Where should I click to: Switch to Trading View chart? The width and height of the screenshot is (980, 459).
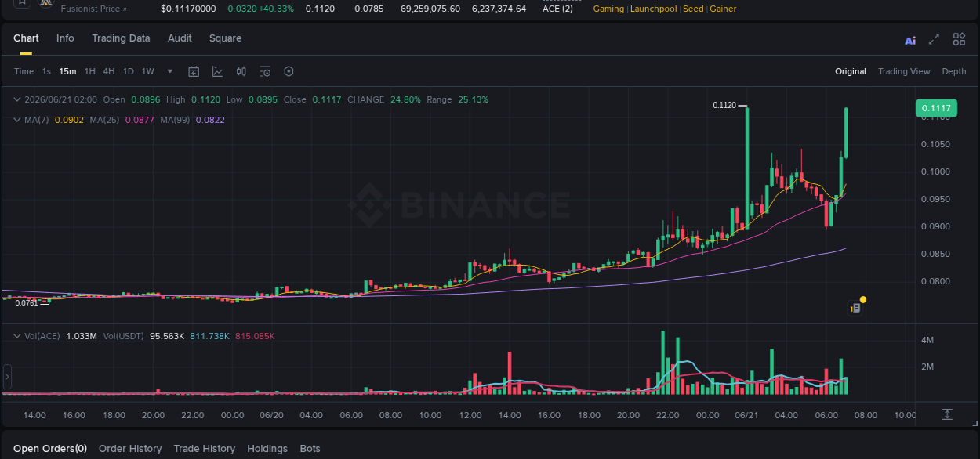904,71
